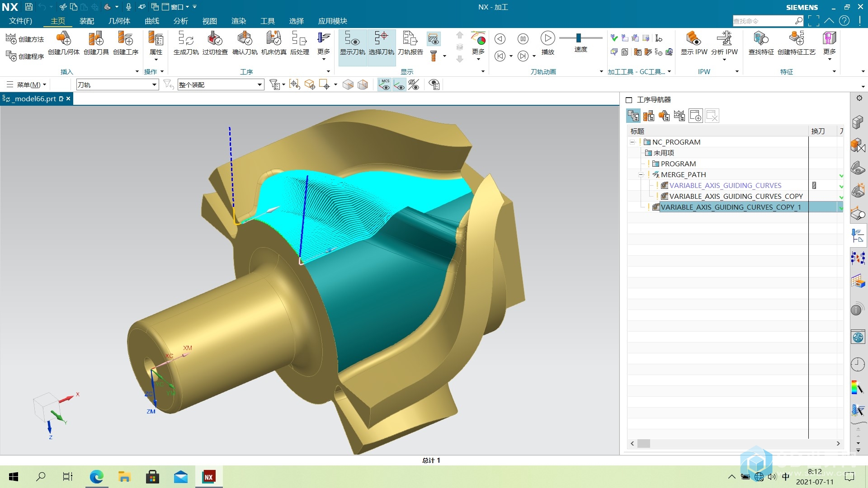This screenshot has width=868, height=488.
Task: Open 创建刀具 (Create Tool) command
Action: [x=96, y=43]
